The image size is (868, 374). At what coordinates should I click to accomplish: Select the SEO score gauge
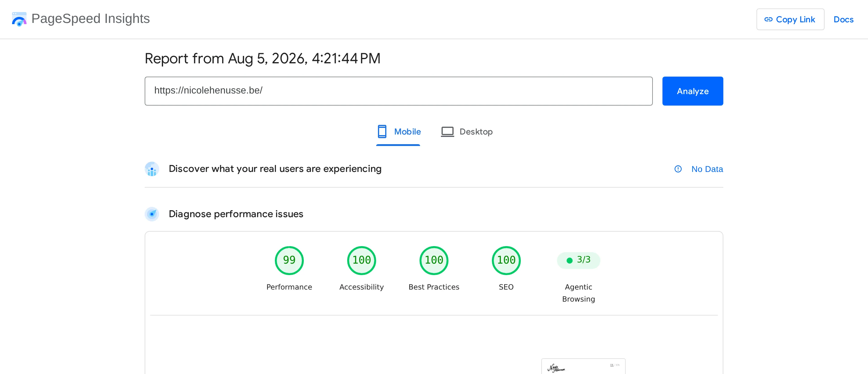(506, 260)
